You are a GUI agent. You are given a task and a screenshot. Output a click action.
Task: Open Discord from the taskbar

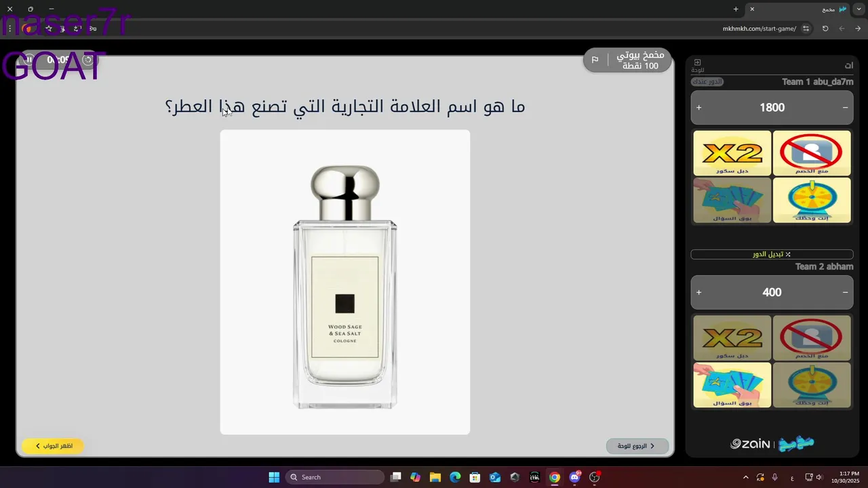pos(575,477)
